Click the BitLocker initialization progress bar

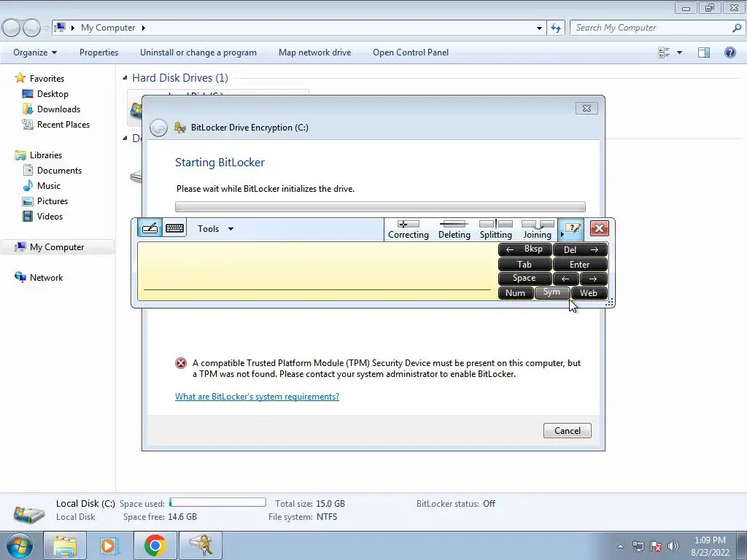380,206
